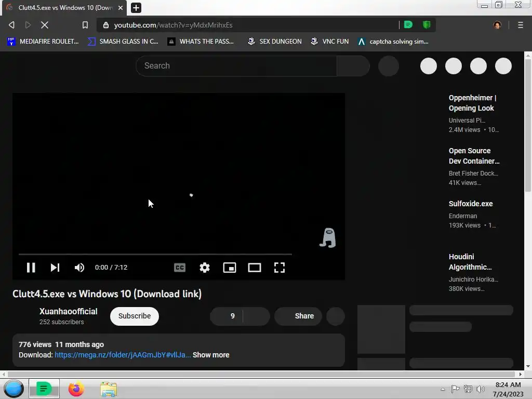The width and height of the screenshot is (532, 399).
Task: Open a new browser tab
Action: 136,7
